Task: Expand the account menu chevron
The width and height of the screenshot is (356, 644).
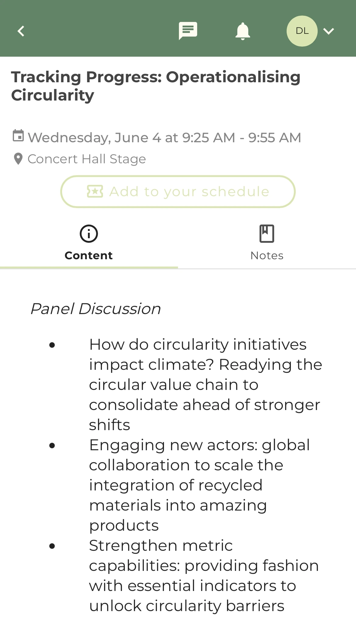Action: click(329, 31)
